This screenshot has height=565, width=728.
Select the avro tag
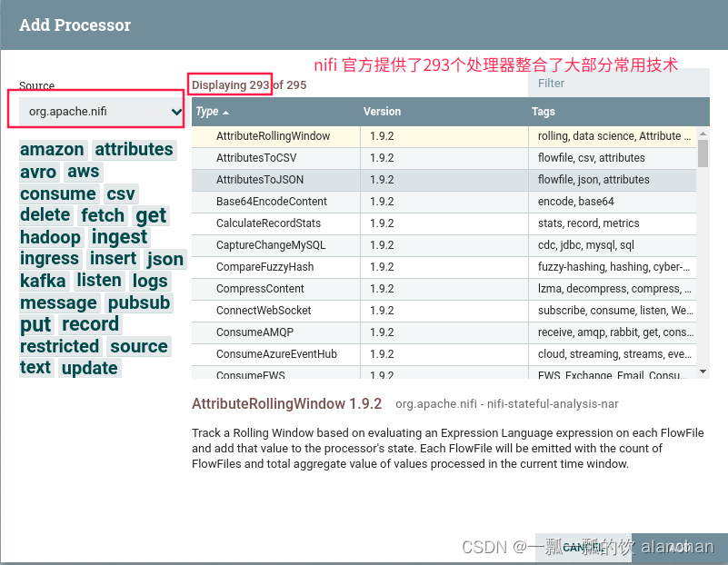tap(38, 172)
